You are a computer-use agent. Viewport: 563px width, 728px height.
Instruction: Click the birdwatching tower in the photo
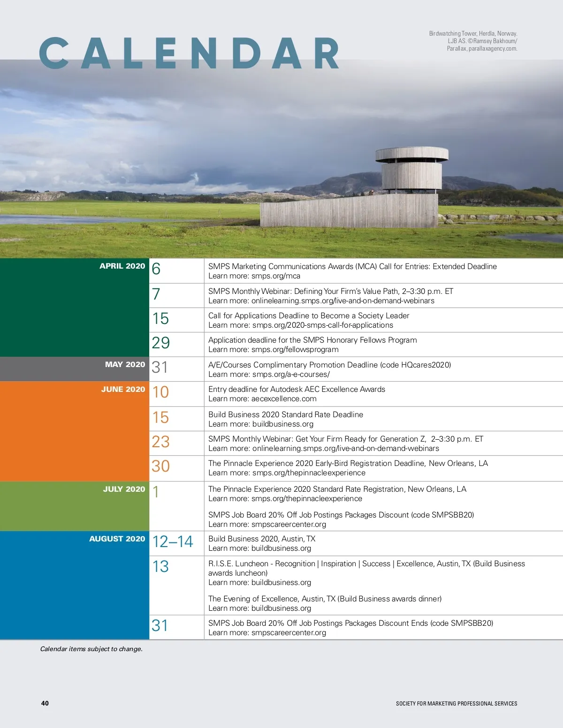pos(411,171)
